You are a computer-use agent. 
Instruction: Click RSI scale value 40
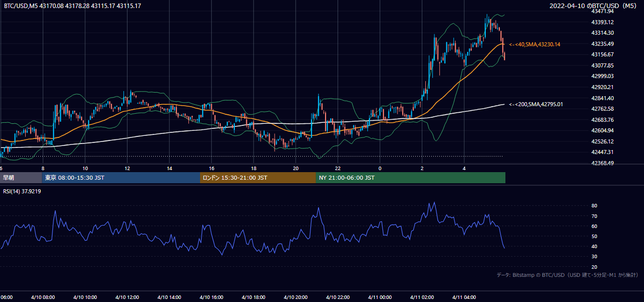594,247
